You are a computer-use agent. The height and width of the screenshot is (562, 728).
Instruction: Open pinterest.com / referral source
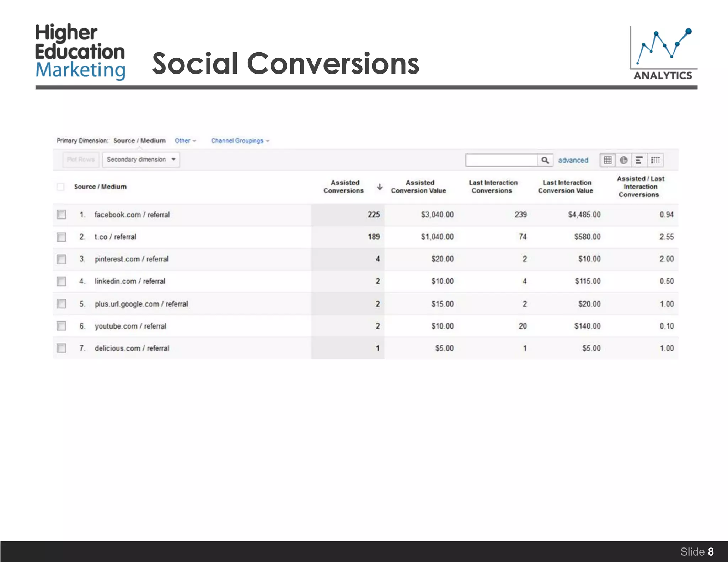[x=132, y=259]
